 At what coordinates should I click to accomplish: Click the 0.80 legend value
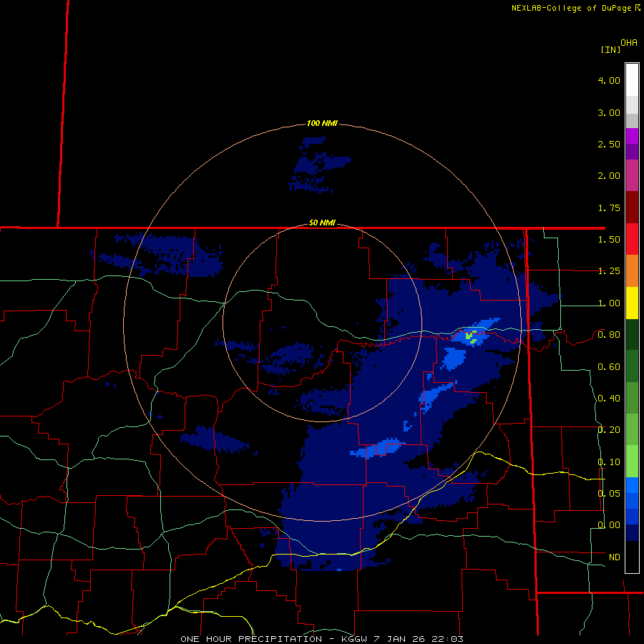pyautogui.click(x=609, y=335)
